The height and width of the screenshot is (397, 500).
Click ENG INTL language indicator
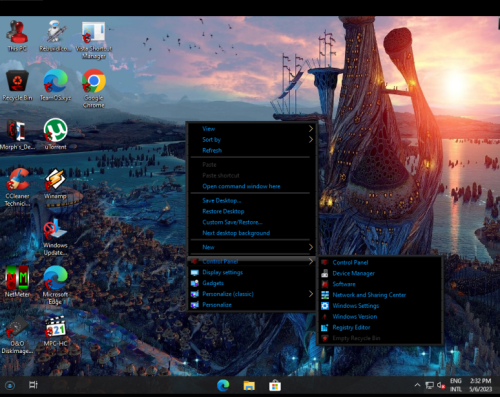tap(456, 385)
